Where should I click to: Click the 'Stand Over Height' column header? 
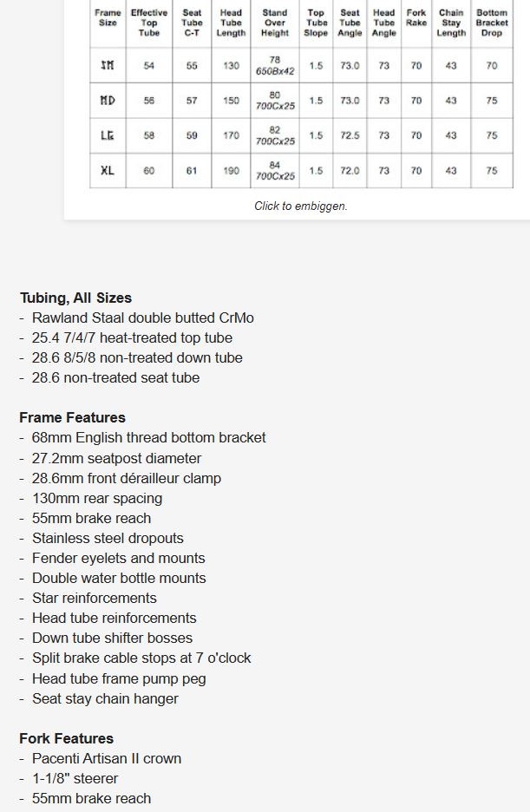[274, 23]
